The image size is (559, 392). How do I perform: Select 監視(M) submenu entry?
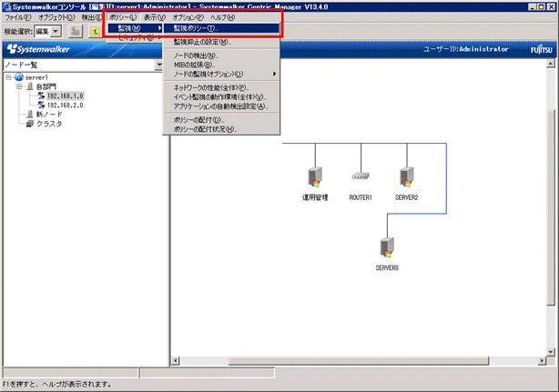(135, 28)
